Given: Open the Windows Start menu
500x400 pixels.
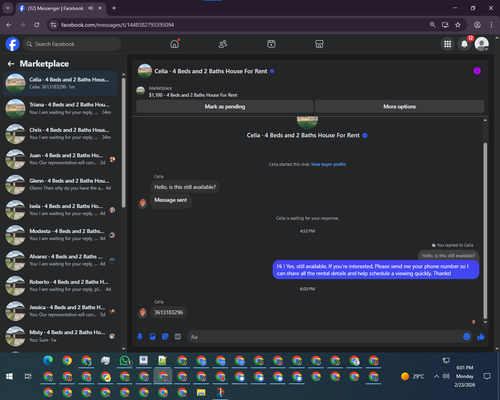Looking at the screenshot, I should 9,376.
